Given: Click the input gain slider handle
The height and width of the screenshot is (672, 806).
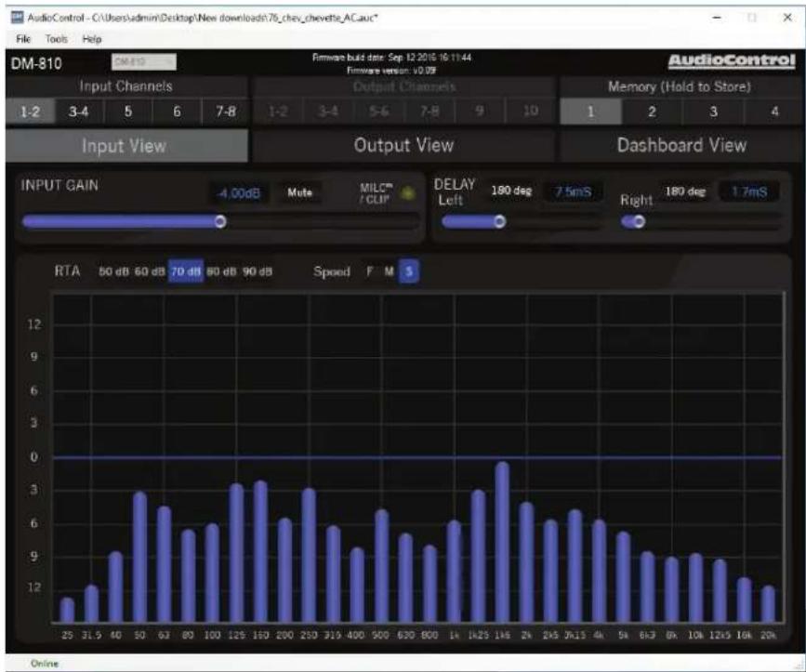Looking at the screenshot, I should [x=220, y=221].
